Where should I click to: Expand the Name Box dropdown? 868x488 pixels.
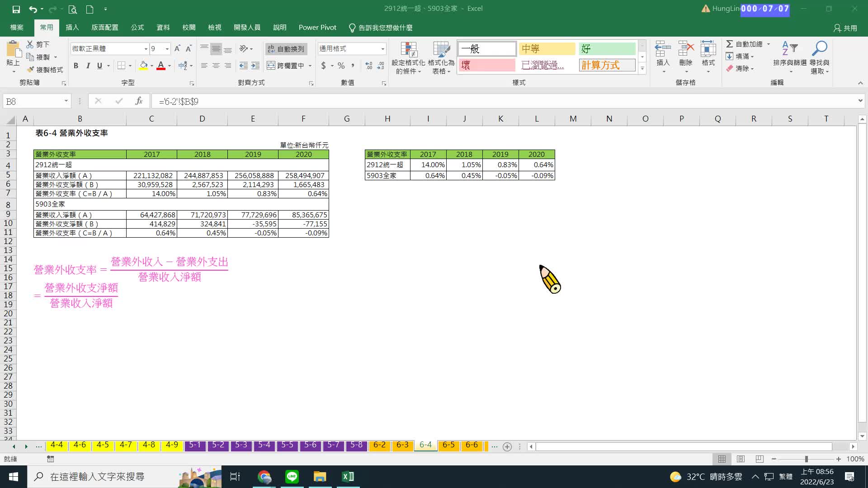pos(66,101)
